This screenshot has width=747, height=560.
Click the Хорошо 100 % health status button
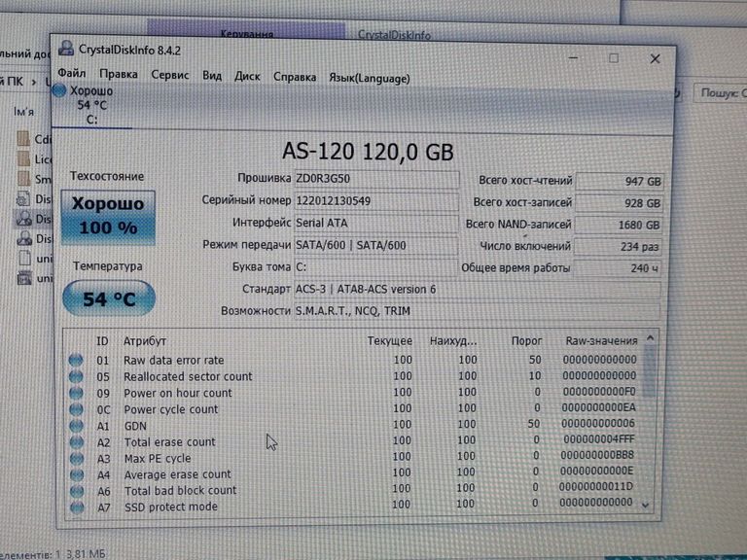click(108, 217)
